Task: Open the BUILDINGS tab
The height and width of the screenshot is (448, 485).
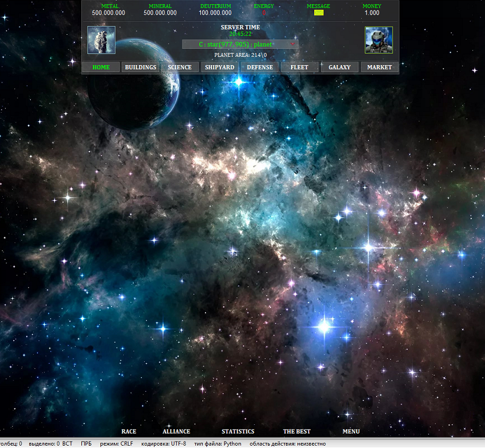Action: [141, 67]
